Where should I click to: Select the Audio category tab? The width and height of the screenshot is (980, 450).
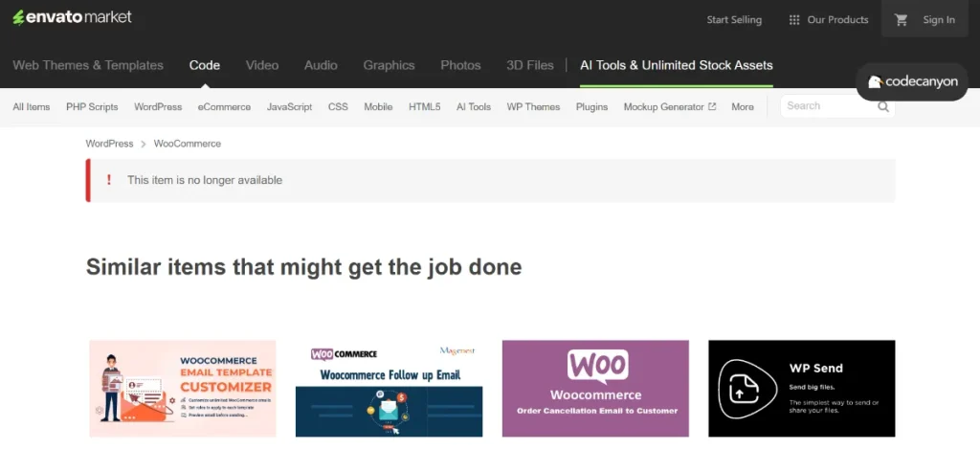coord(321,65)
